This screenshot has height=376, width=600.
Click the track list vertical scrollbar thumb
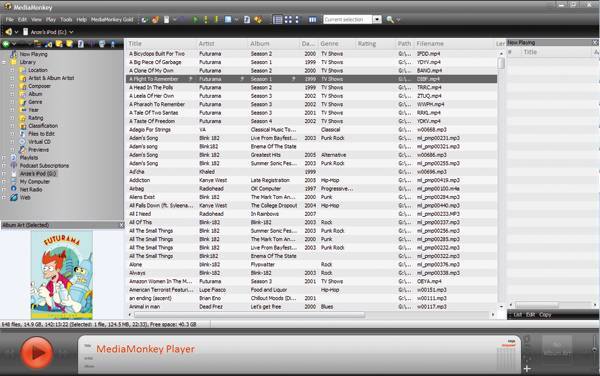pos(501,63)
